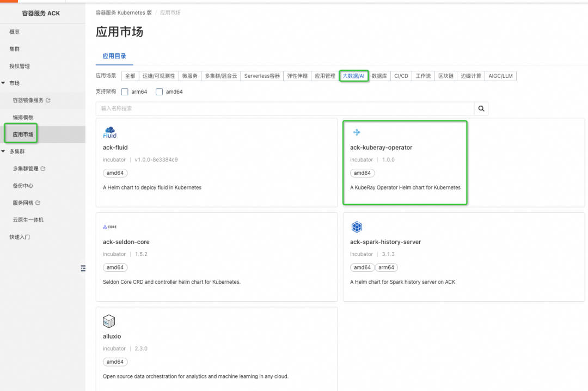Click amd64 tag on ack-kuberay-operator card

tap(362, 173)
